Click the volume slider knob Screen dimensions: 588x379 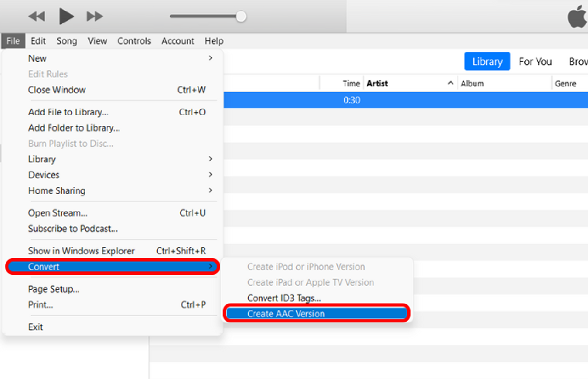click(241, 17)
